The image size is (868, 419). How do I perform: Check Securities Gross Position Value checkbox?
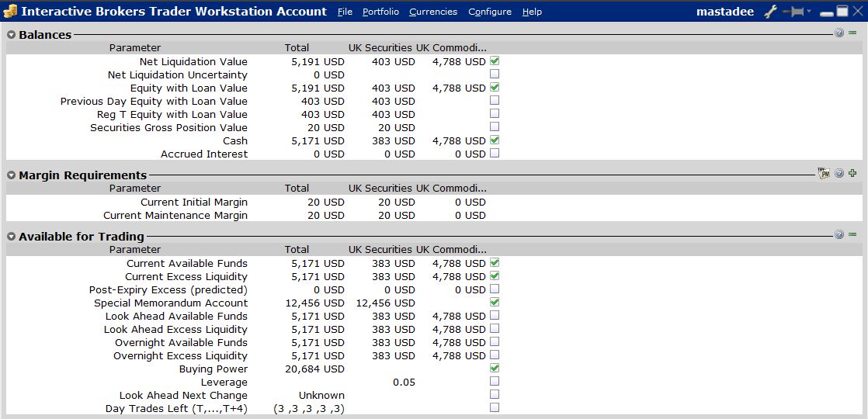coord(495,126)
